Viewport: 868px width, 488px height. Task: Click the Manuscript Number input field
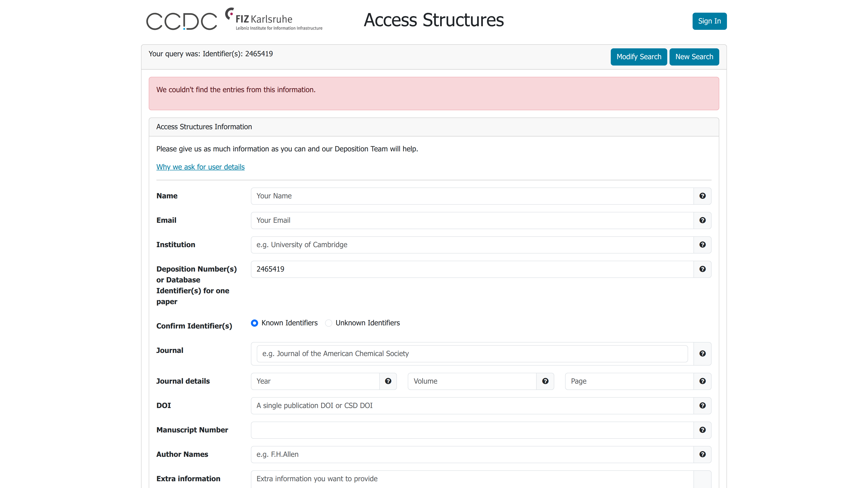[472, 430]
